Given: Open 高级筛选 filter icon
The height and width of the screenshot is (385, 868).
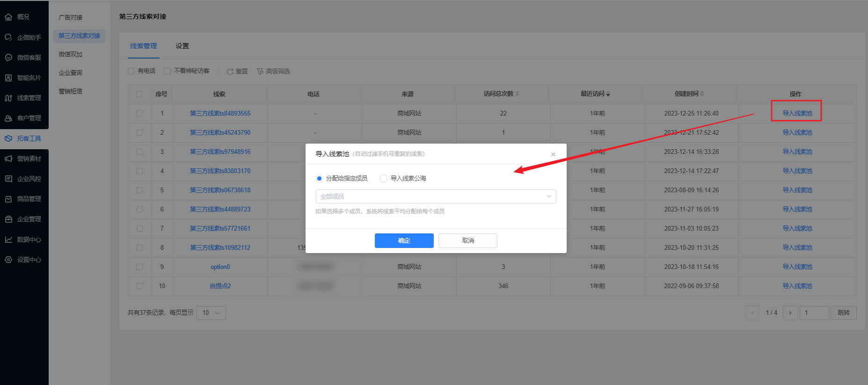Looking at the screenshot, I should 260,72.
